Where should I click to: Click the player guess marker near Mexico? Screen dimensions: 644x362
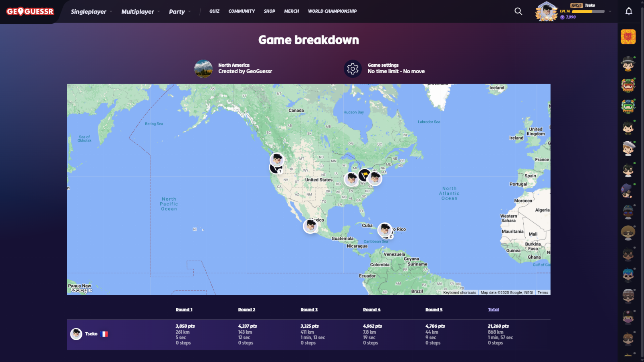click(x=310, y=226)
